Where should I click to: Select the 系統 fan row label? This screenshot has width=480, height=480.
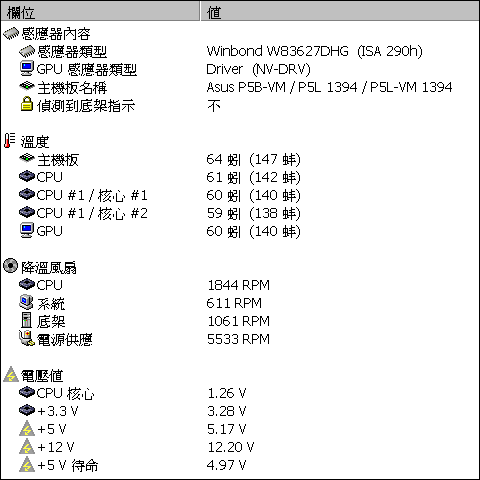pyautogui.click(x=51, y=304)
